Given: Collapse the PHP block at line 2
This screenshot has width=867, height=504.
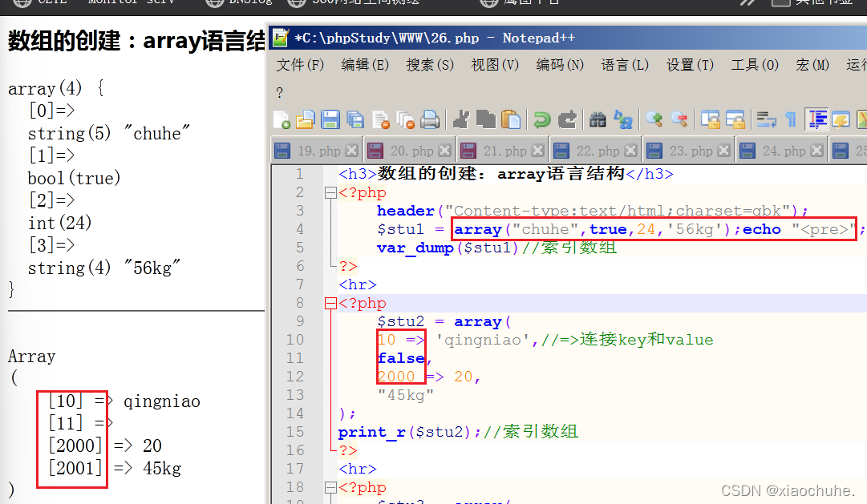Looking at the screenshot, I should [330, 192].
